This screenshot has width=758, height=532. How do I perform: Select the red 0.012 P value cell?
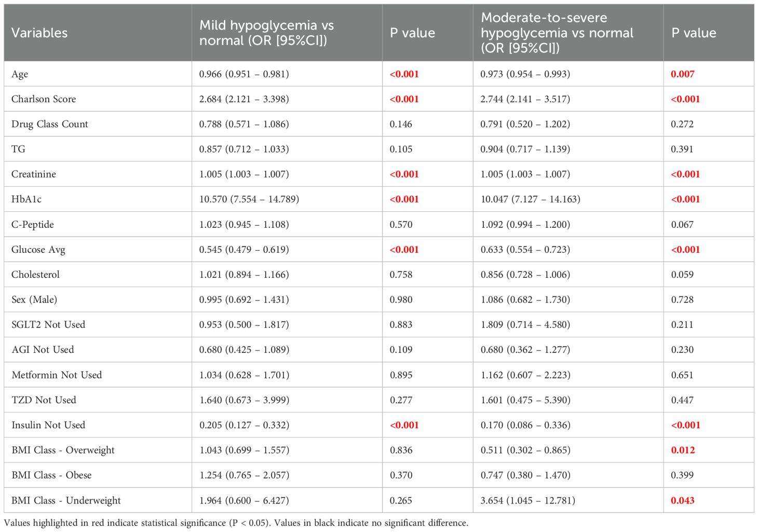[683, 450]
